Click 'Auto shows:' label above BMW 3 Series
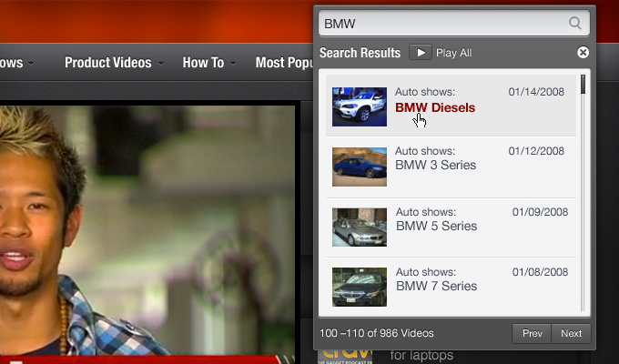The width and height of the screenshot is (619, 364). coord(425,151)
